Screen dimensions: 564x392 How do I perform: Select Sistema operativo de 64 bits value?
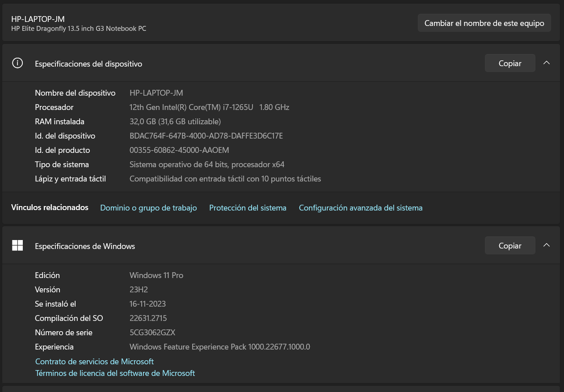tap(207, 164)
